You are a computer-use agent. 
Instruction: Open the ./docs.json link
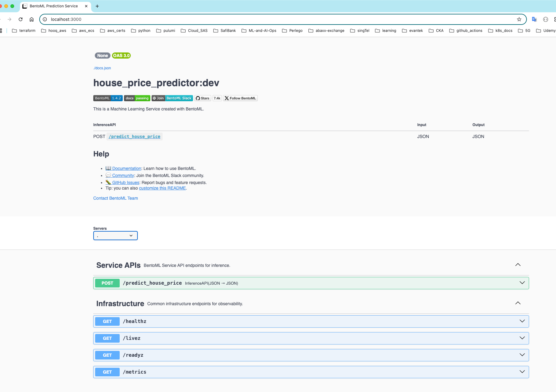(x=102, y=68)
